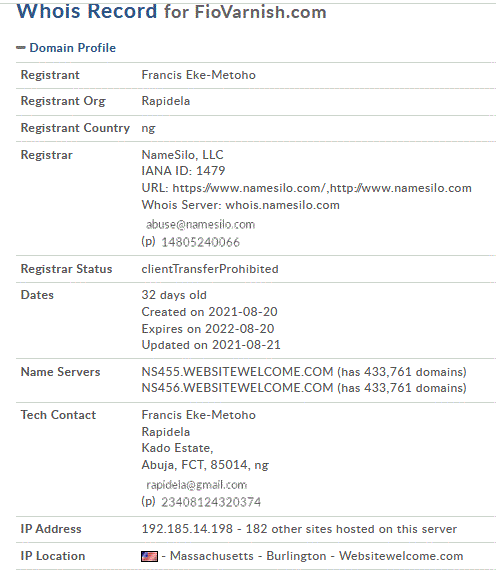Click the clientTransferProhibited status
The height and width of the screenshot is (574, 496).
coord(210,269)
